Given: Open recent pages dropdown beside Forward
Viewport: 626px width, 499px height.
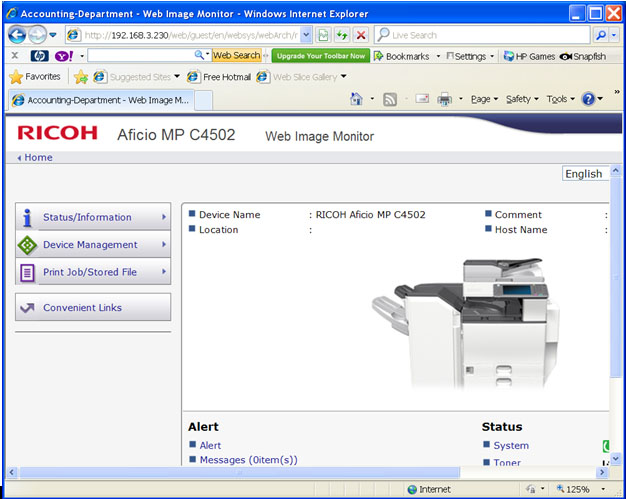Looking at the screenshot, I should [53, 35].
